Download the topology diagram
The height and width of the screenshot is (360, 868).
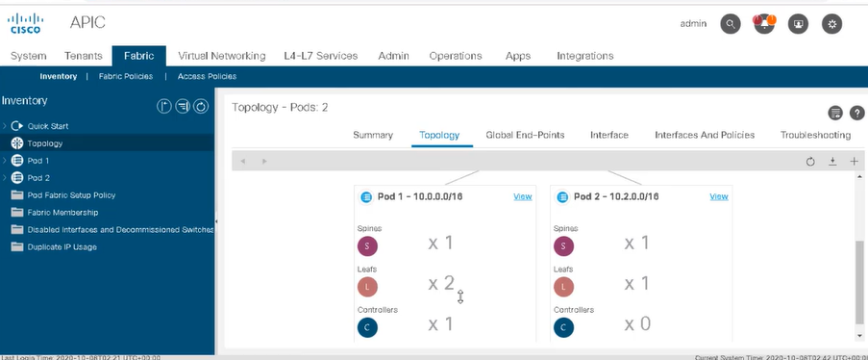pyautogui.click(x=832, y=162)
